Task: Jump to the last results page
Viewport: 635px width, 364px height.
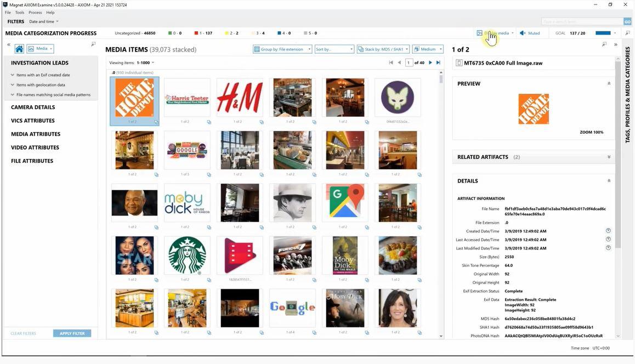Action: (438, 62)
